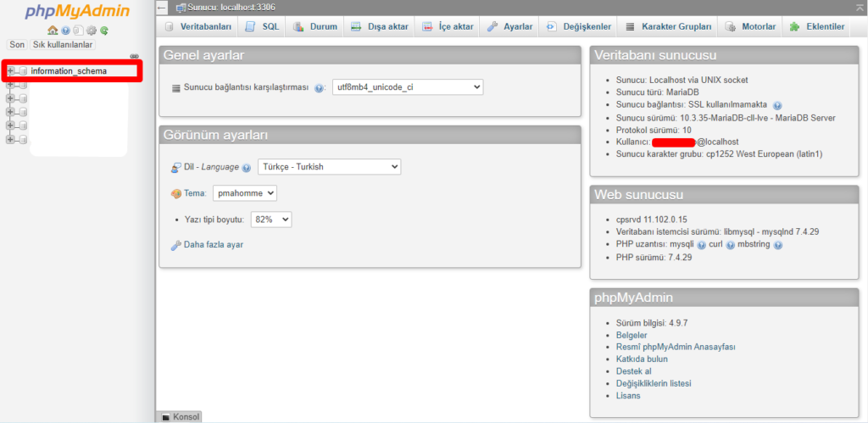Screen dimensions: 868x423
Task: Switch to the Veritabanları tab
Action: (x=198, y=27)
